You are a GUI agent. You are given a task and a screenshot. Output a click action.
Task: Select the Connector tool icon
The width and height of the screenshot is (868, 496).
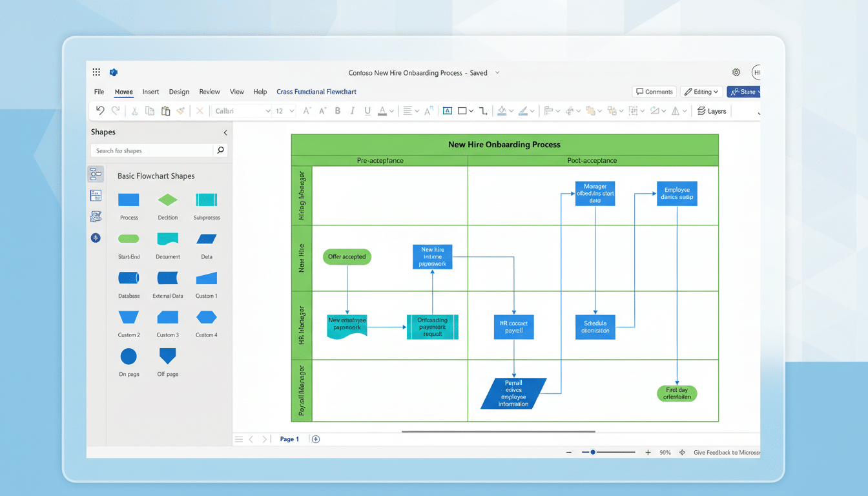click(x=482, y=111)
